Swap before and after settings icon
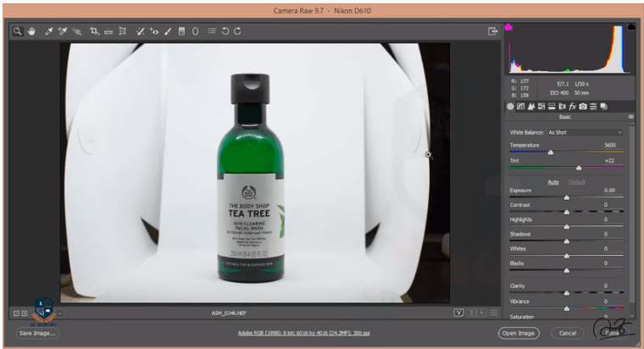 pos(471,313)
